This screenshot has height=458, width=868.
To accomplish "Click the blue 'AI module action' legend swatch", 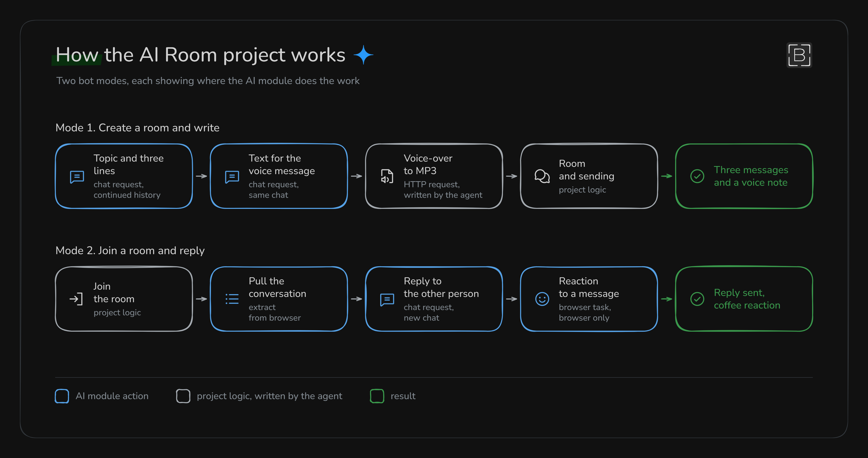I will (x=62, y=396).
